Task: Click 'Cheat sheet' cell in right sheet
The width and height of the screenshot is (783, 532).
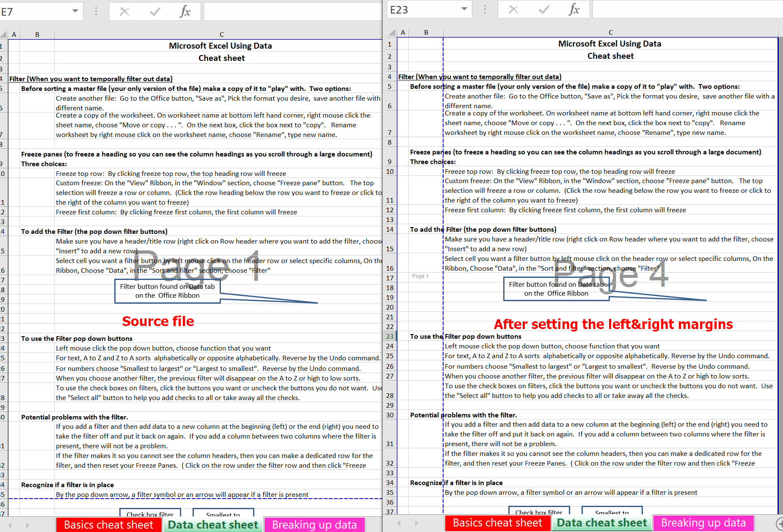Action: (x=610, y=56)
